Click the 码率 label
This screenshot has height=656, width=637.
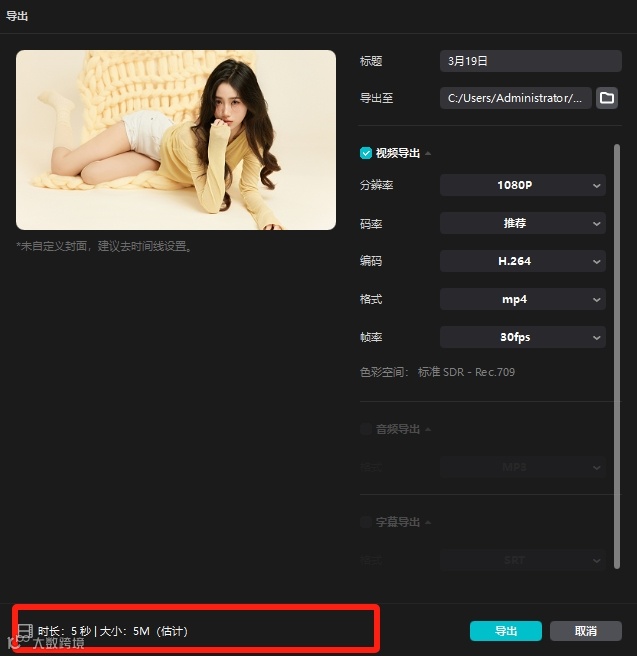coord(371,223)
